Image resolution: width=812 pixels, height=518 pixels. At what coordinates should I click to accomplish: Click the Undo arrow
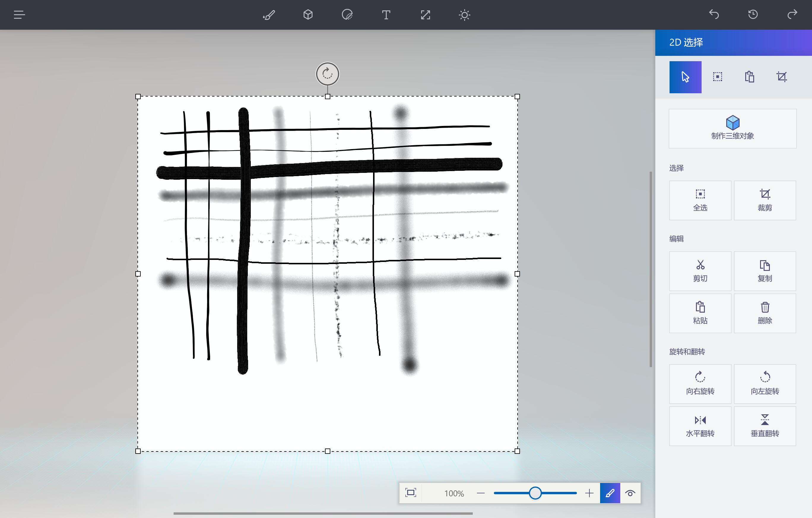(714, 15)
